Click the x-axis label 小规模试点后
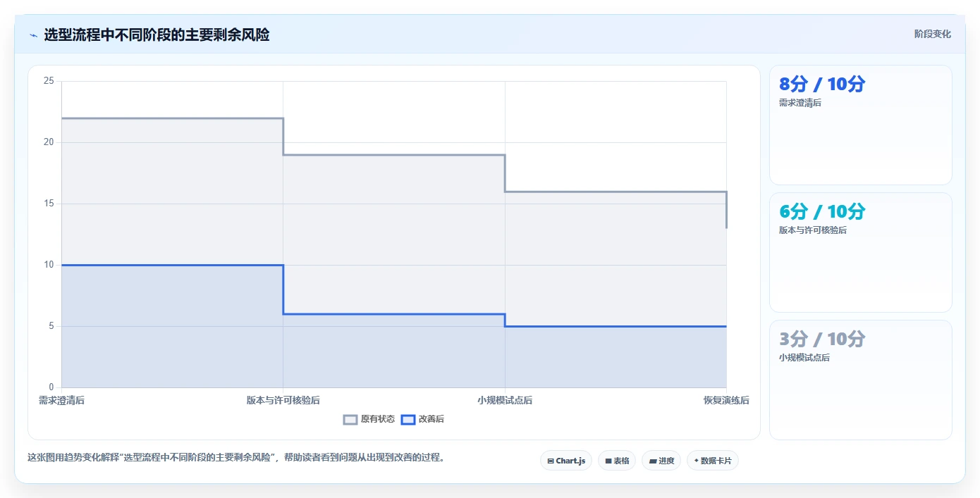 (505, 400)
